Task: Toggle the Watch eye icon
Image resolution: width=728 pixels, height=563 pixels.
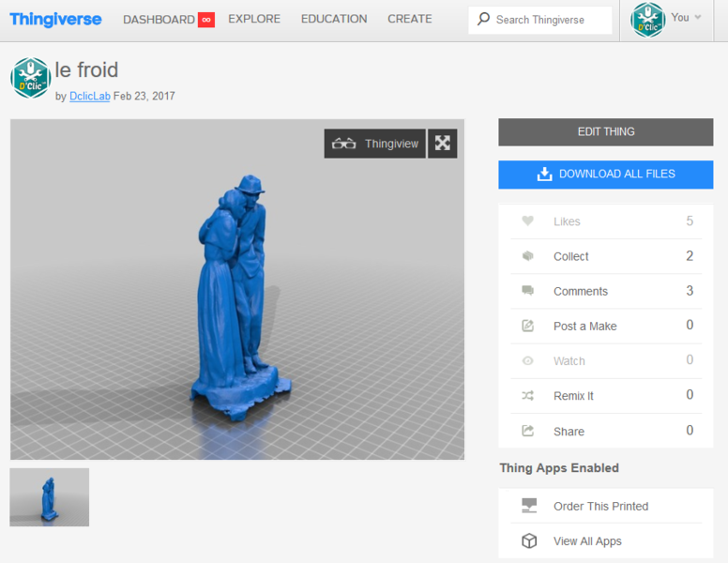Action: pyautogui.click(x=527, y=361)
